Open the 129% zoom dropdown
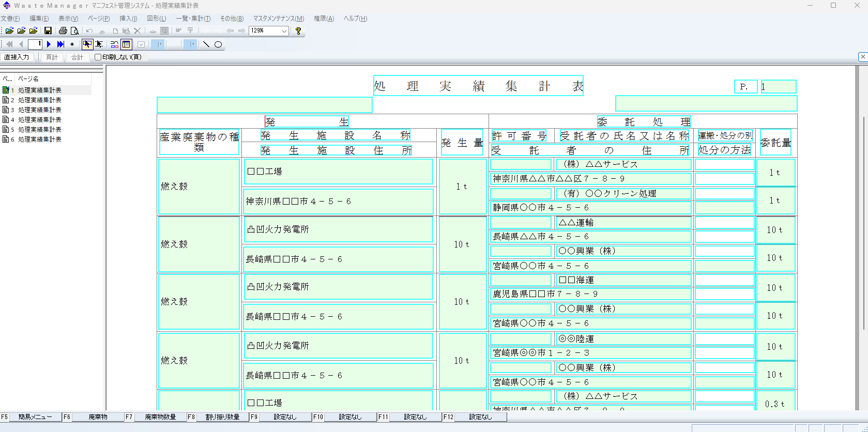Screen dimensions: 868x432 point(284,31)
